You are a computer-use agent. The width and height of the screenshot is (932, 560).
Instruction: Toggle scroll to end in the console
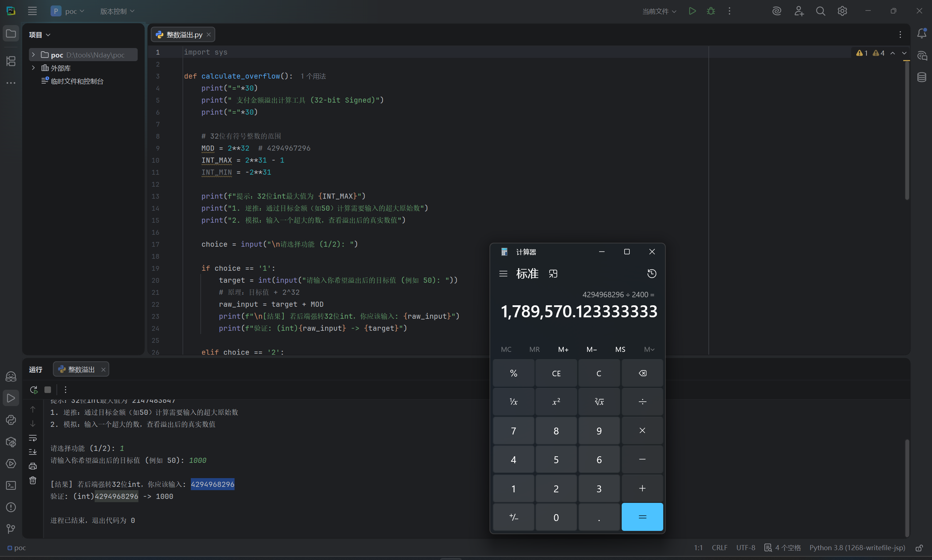[33, 452]
